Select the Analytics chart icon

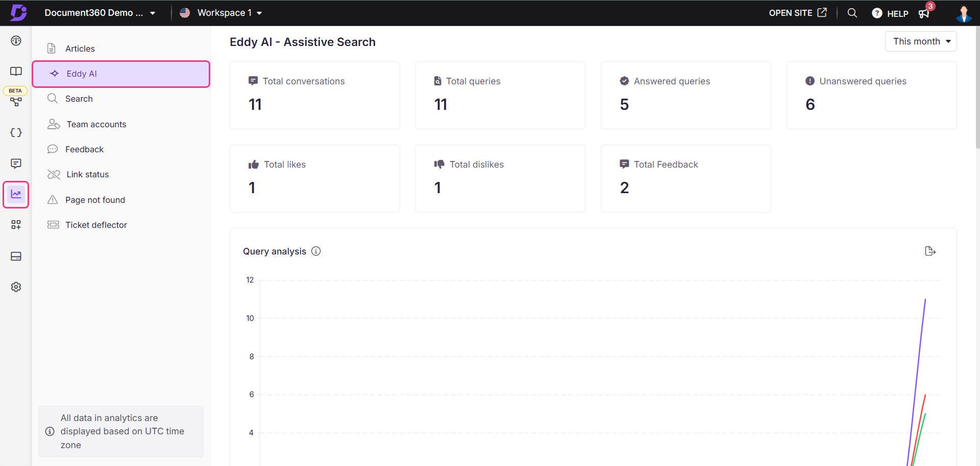tap(16, 194)
